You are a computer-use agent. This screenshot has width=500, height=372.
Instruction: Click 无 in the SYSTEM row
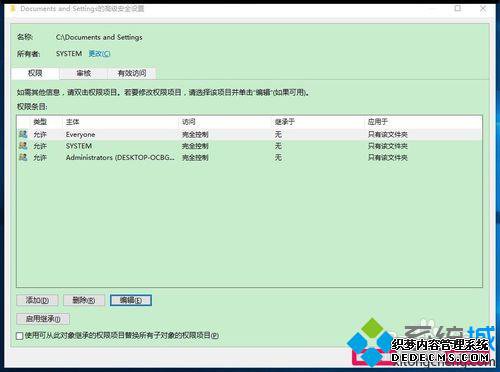[278, 146]
